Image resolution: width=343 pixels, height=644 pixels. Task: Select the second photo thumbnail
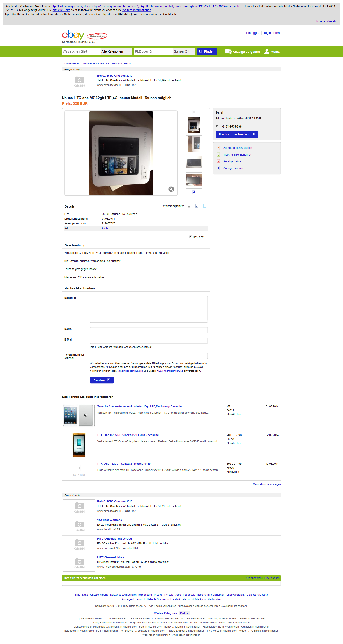pyautogui.click(x=194, y=144)
